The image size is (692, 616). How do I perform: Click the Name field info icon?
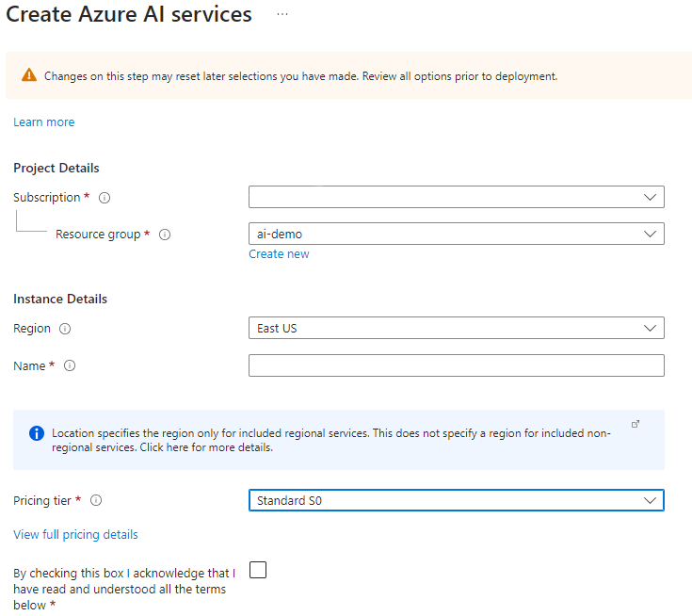tap(70, 365)
